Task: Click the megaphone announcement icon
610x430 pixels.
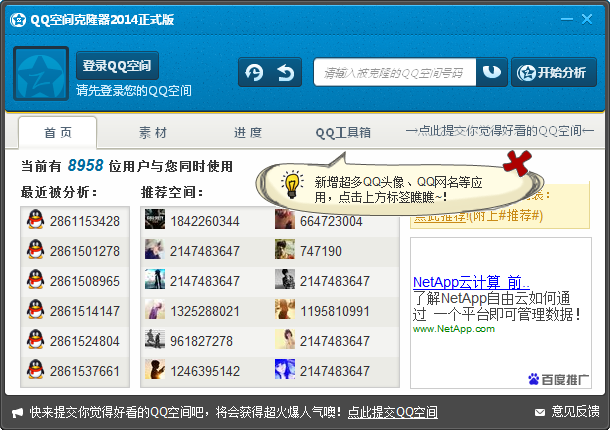Action: [x=18, y=413]
